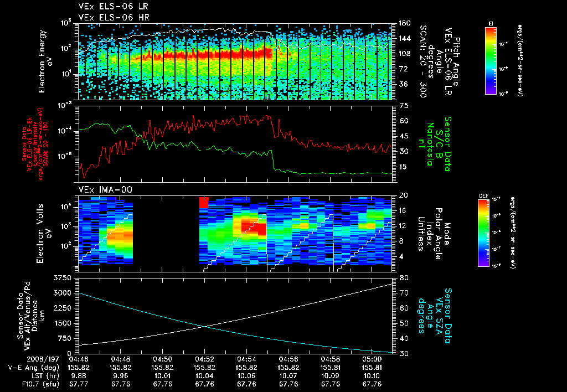Click the '2250' altitude tick label
Image resolution: width=567 pixels, height=392 pixels.
pos(62,308)
